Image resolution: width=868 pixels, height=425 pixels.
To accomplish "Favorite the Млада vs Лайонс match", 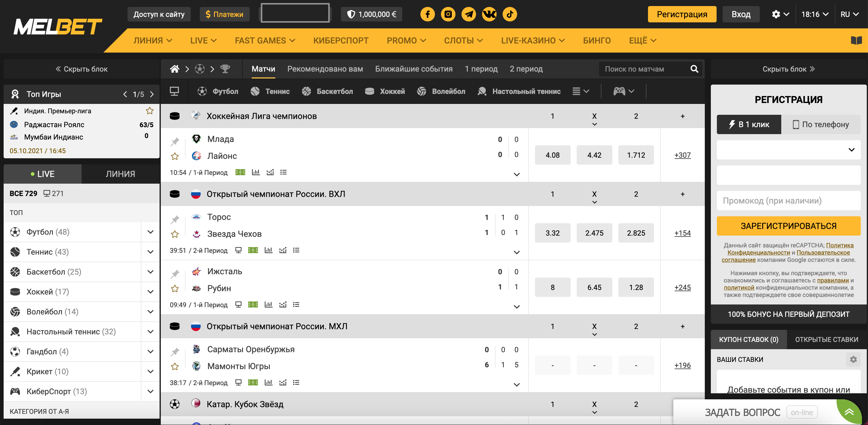I will point(175,156).
